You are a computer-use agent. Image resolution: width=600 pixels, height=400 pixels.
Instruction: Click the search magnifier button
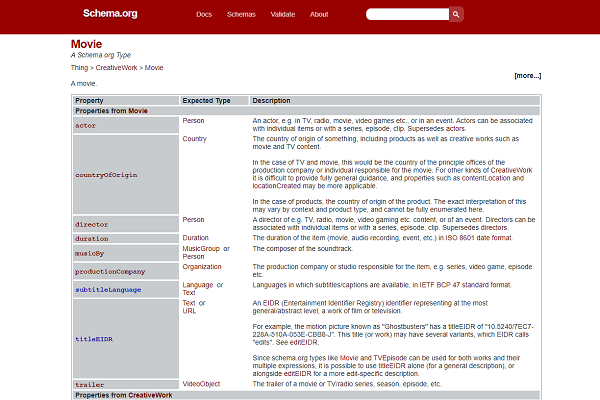(456, 14)
